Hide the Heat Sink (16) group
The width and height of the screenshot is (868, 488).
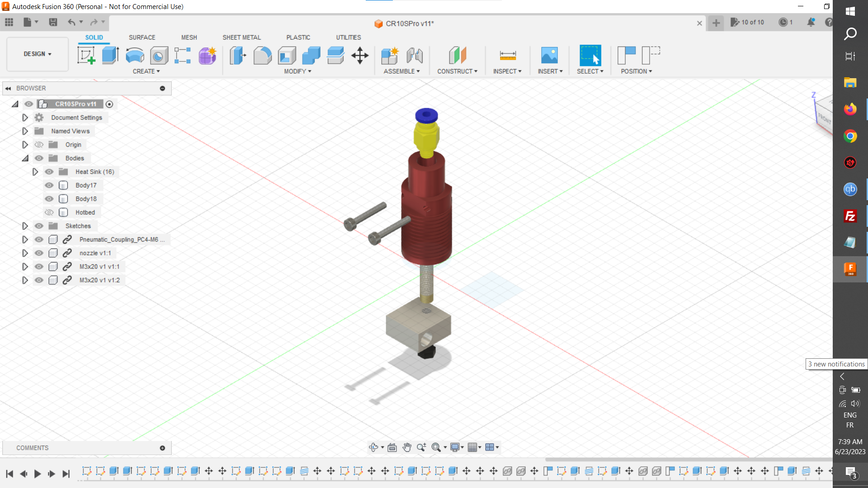click(x=49, y=172)
